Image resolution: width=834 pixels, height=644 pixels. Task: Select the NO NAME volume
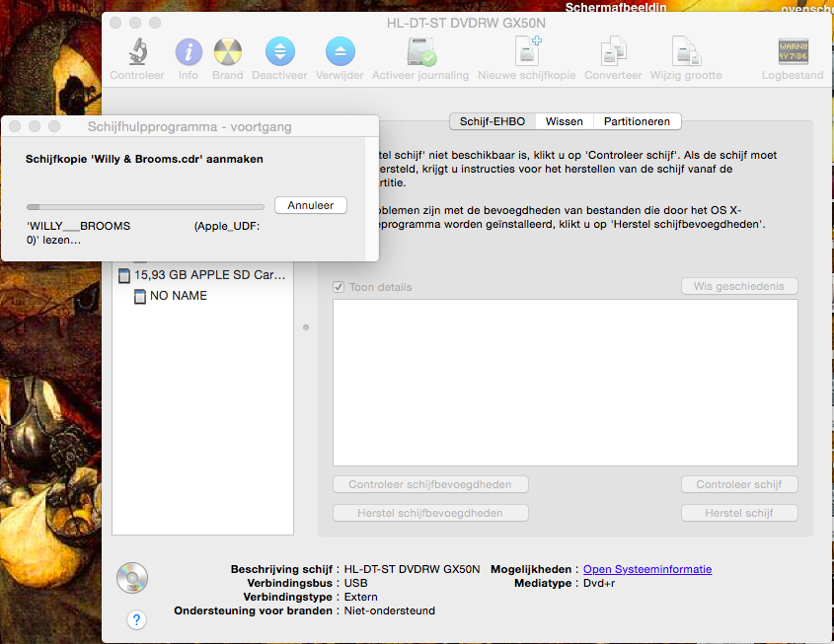click(x=178, y=295)
